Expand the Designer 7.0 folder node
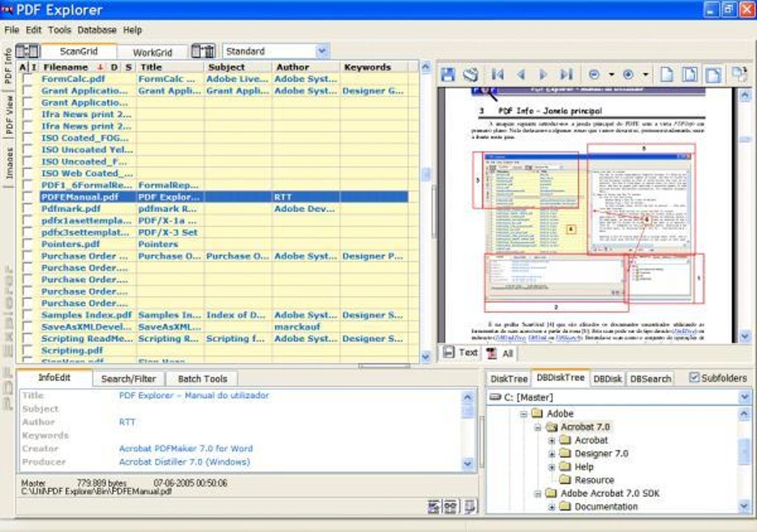757x532 pixels. 551,454
